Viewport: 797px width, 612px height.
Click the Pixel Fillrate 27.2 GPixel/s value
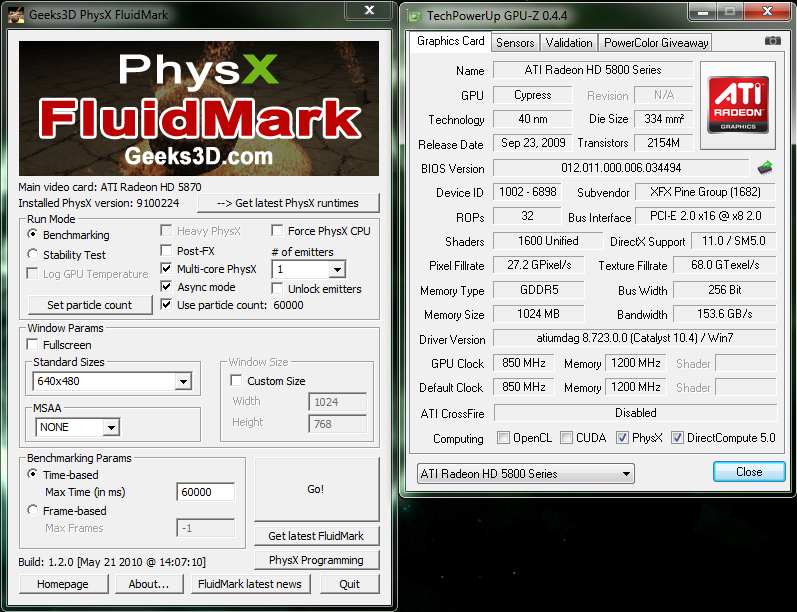(539, 265)
